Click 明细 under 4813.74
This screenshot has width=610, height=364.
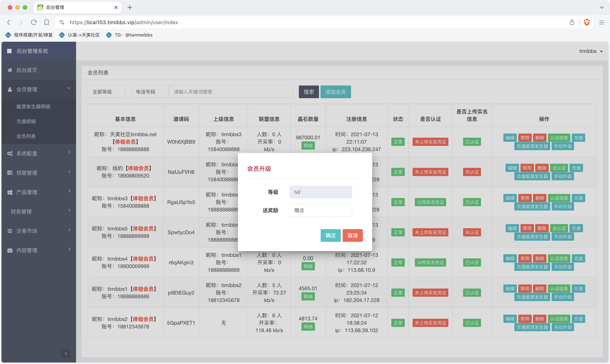tap(308, 327)
